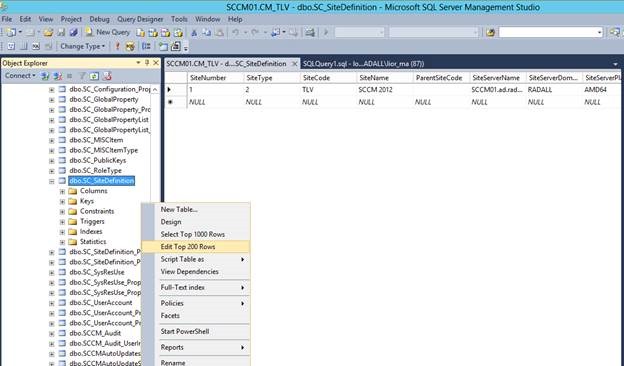Click the Refresh icon in Object Explorer
Viewport: 624px width, 366px height.
pos(94,76)
